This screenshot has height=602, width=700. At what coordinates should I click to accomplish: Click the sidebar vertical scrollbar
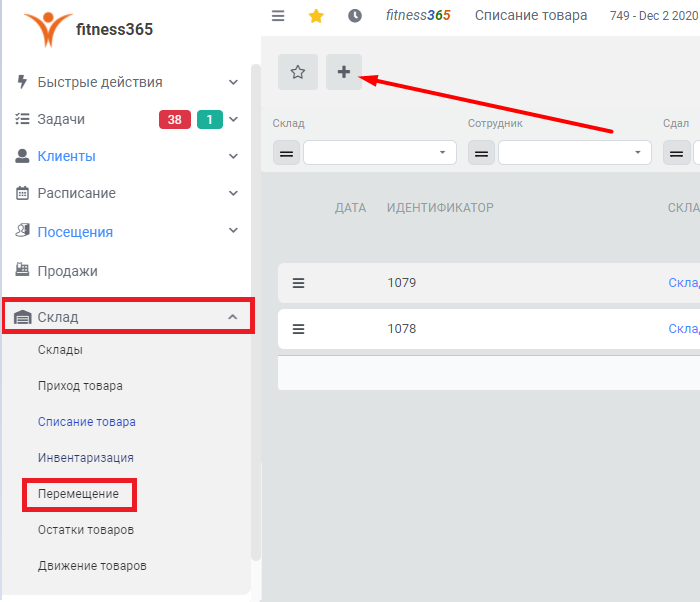pyautogui.click(x=256, y=312)
